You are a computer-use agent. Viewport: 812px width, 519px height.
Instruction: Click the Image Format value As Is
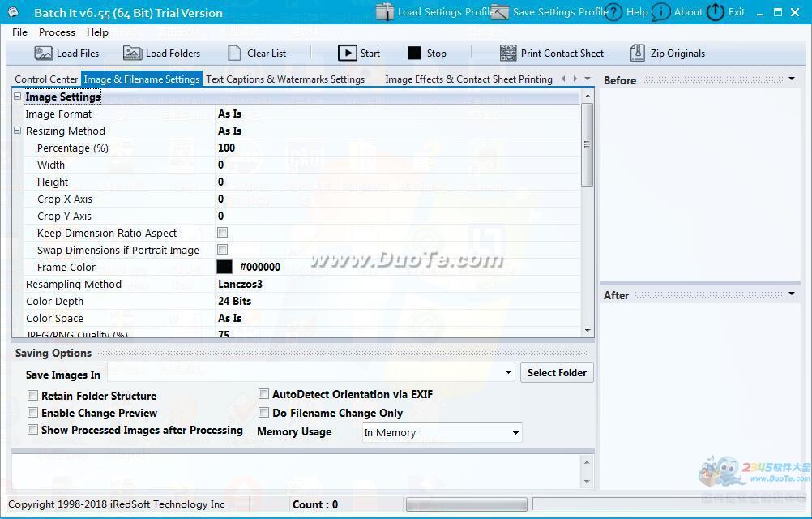230,114
